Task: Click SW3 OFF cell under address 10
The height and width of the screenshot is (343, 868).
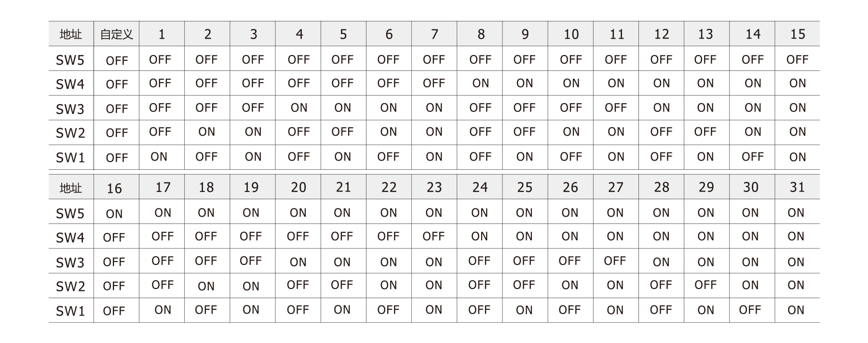Action: [571, 108]
